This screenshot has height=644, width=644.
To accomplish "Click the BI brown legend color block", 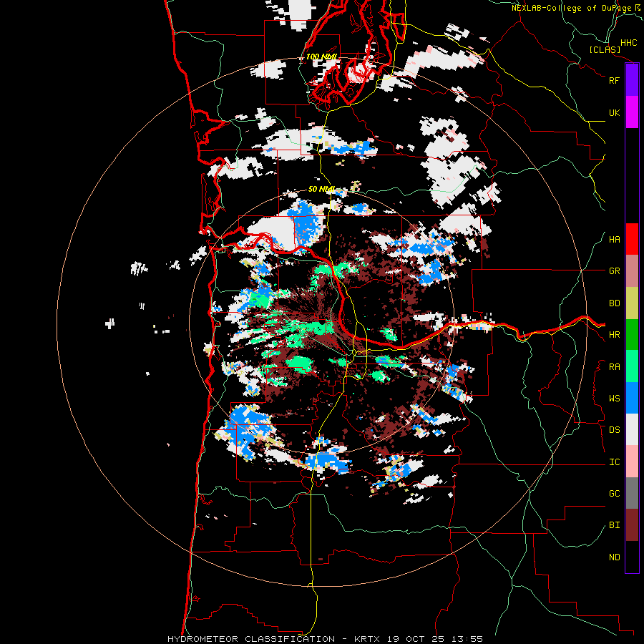I will (632, 525).
